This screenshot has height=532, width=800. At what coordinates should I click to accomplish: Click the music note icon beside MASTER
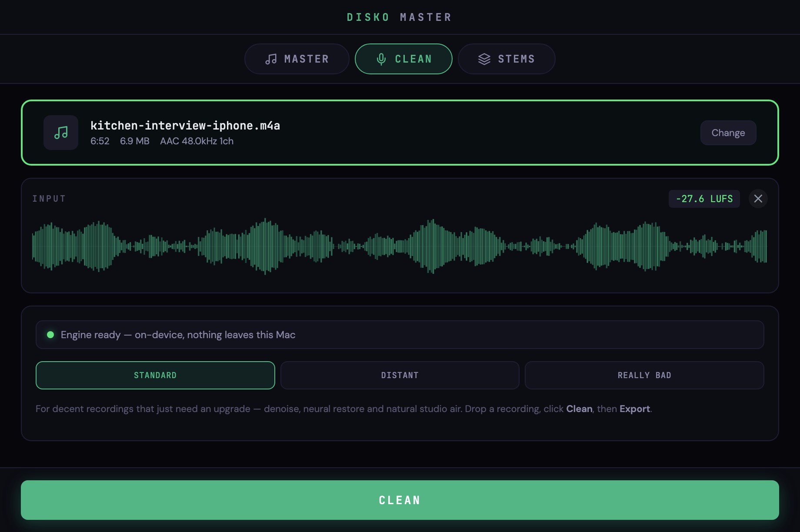coord(271,59)
